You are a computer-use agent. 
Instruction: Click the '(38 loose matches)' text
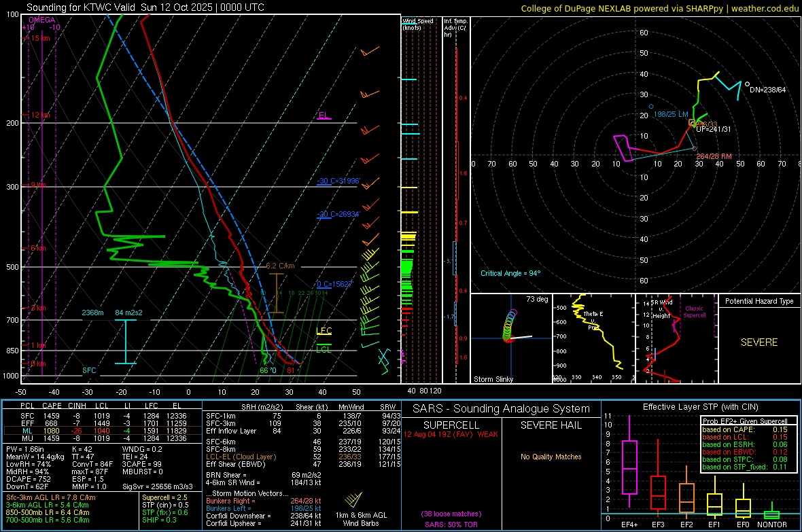451,514
